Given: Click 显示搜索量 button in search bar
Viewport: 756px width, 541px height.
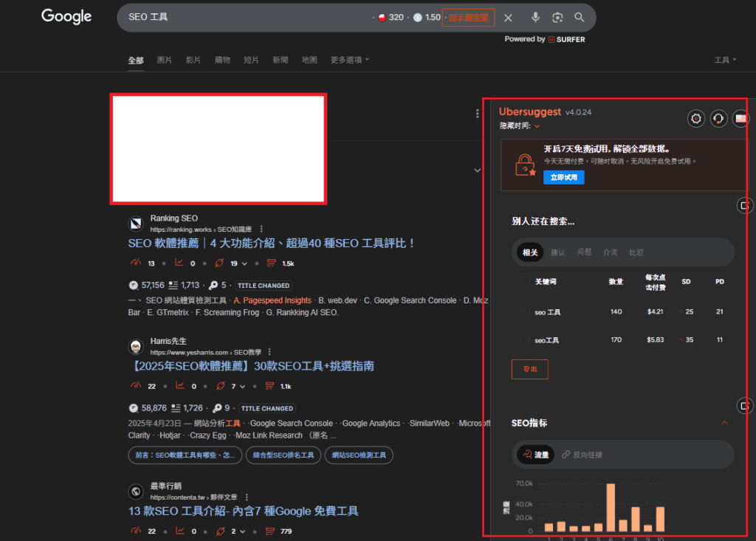Looking at the screenshot, I should coord(468,18).
